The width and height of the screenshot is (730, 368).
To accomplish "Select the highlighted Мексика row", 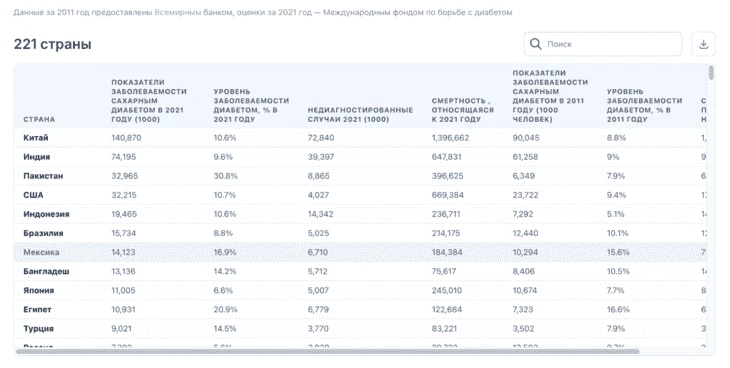I will click(360, 252).
